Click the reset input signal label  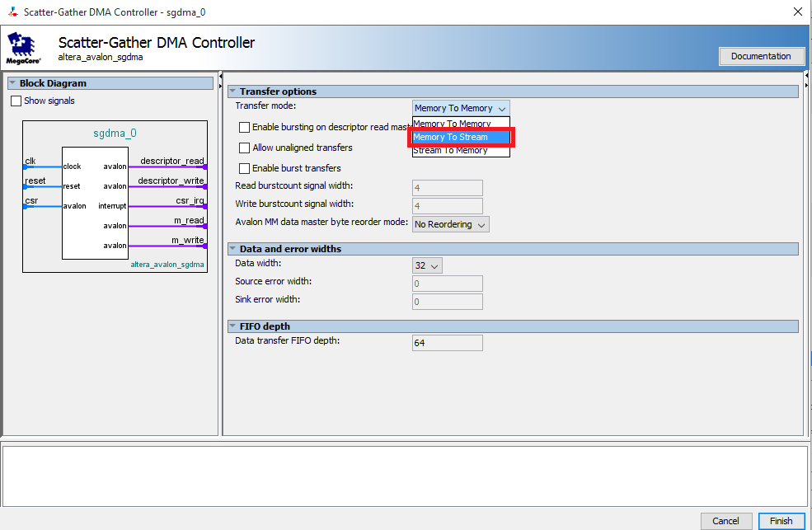[x=35, y=181]
